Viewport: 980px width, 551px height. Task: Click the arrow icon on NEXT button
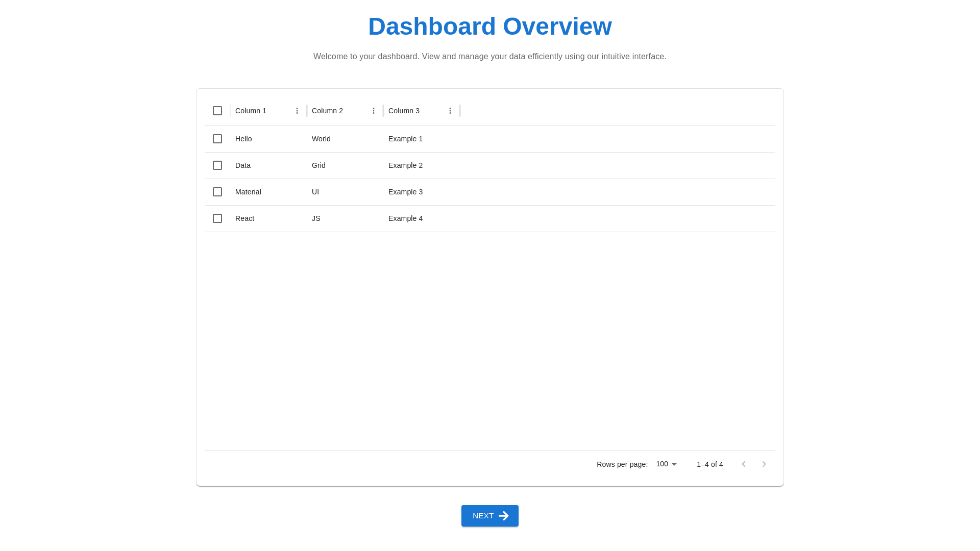pyautogui.click(x=504, y=516)
